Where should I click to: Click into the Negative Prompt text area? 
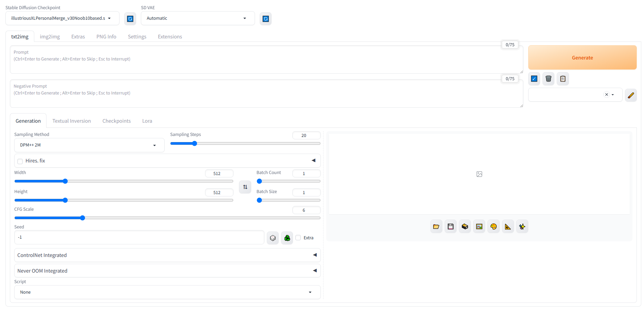coord(266,93)
